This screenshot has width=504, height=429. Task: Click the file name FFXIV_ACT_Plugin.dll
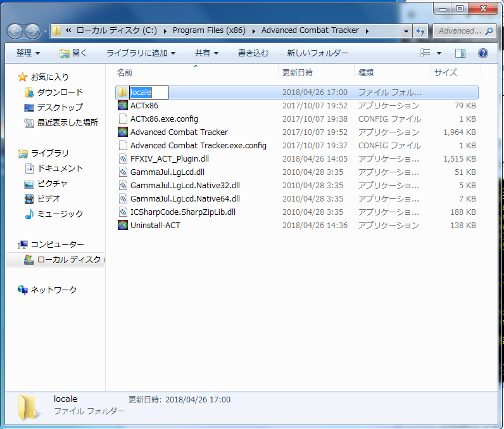[x=170, y=159]
